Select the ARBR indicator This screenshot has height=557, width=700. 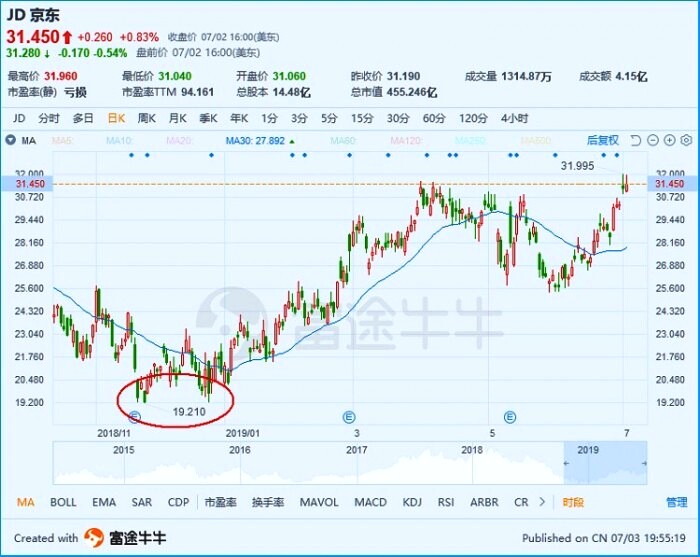point(484,502)
